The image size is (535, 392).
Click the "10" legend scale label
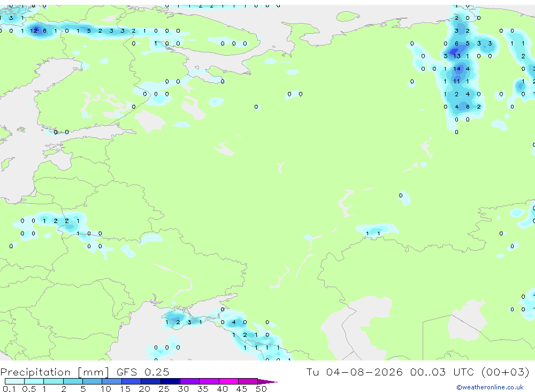tap(106, 389)
